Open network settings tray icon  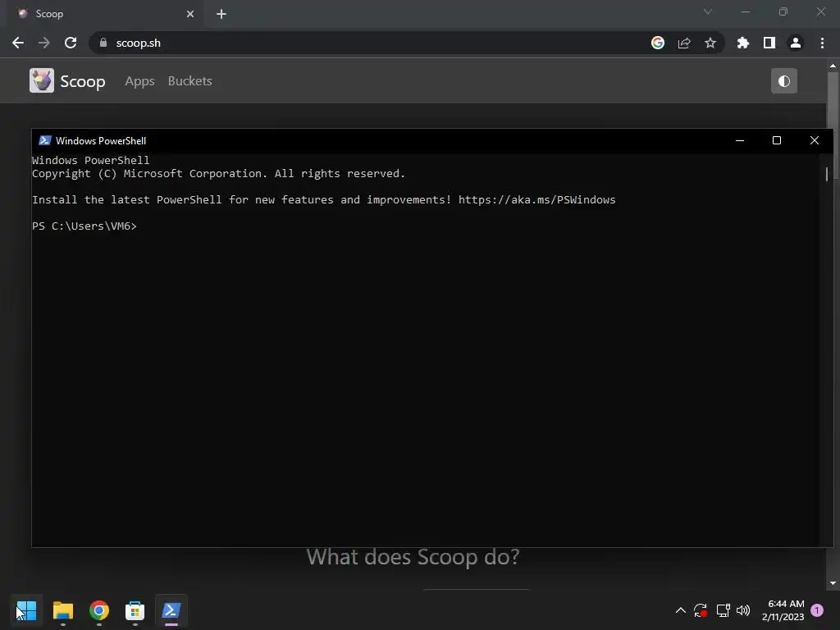coord(724,610)
